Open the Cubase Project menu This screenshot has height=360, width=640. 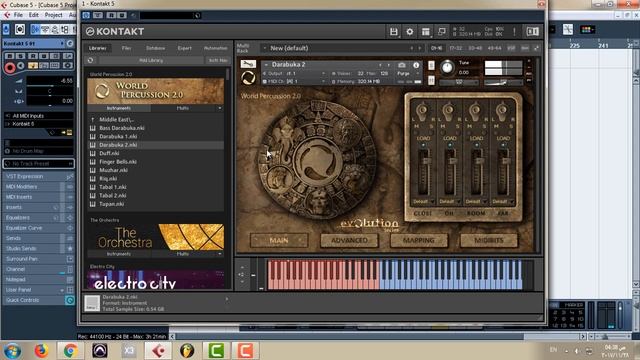[x=53, y=15]
